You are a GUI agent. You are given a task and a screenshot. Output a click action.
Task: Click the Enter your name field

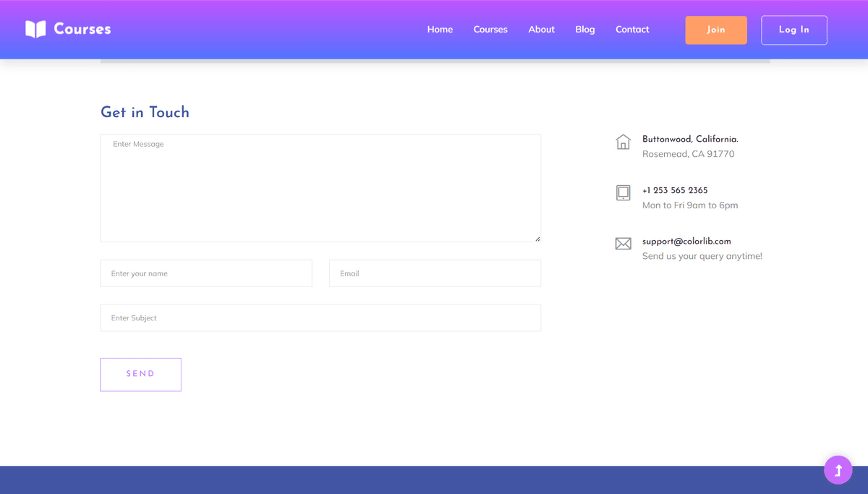click(206, 273)
